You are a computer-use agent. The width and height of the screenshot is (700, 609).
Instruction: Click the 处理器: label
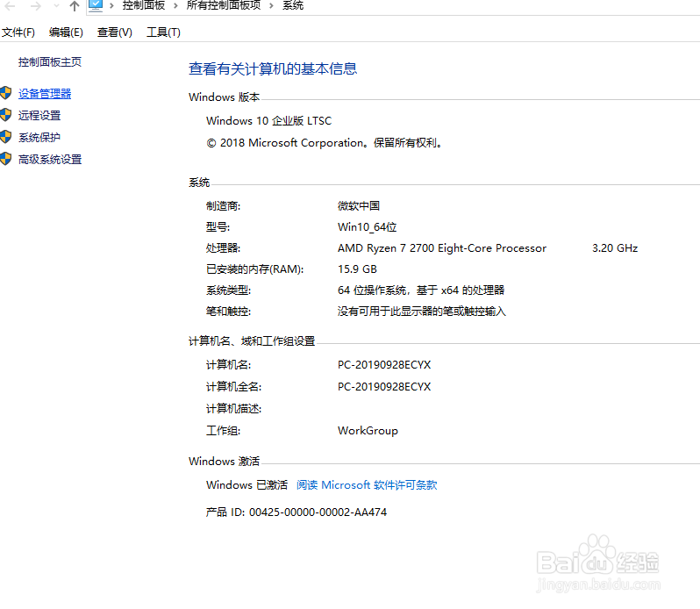[x=223, y=248]
